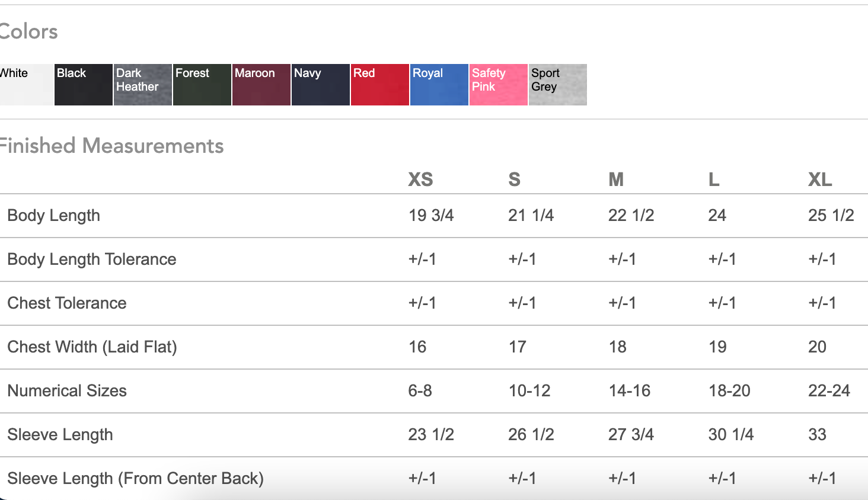Select the Navy color swatch

tap(321, 85)
